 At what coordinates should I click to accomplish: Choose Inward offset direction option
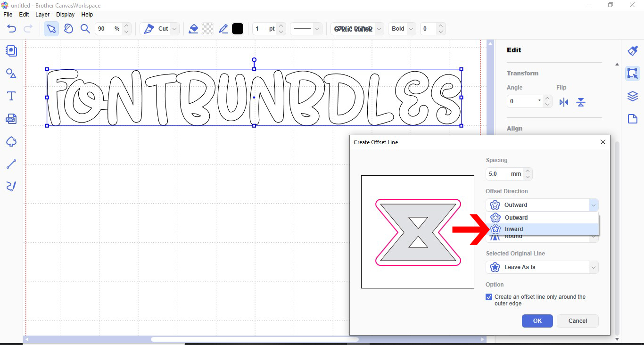pyautogui.click(x=542, y=229)
